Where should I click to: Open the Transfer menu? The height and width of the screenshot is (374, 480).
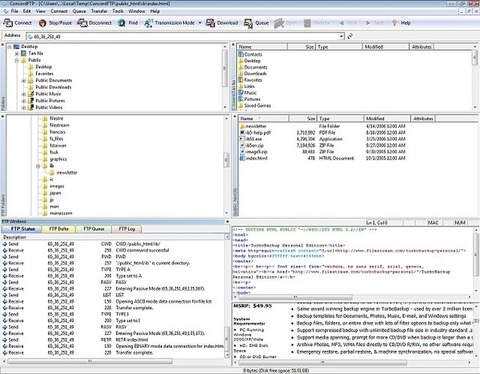99,11
